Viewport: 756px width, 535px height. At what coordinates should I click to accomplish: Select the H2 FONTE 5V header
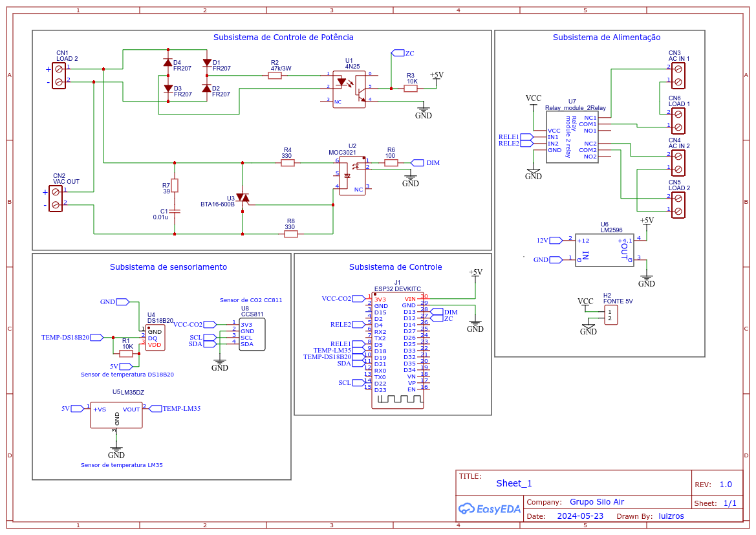pyautogui.click(x=611, y=316)
